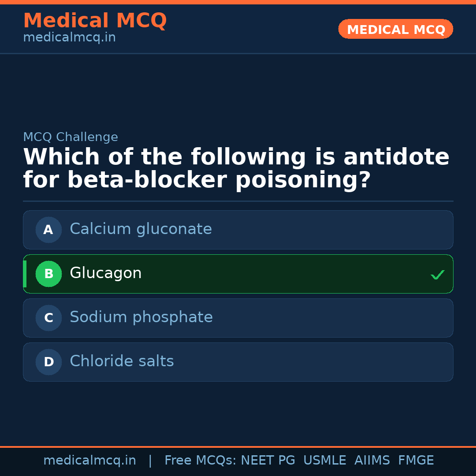Click the Free MCQs footer label

[201, 461]
